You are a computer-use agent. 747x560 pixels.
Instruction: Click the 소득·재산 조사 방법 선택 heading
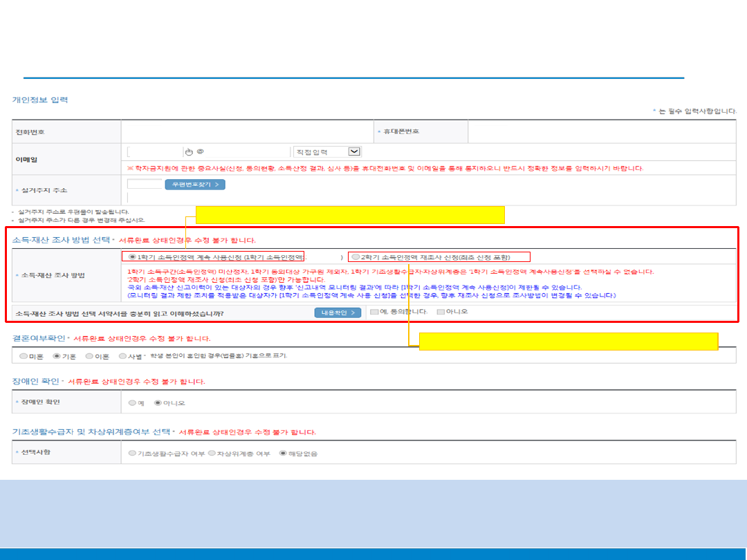pos(61,240)
